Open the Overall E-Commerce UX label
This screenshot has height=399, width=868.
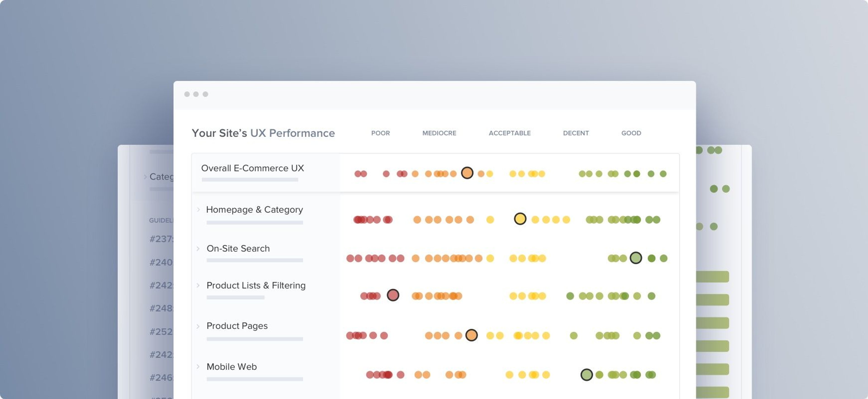[252, 168]
